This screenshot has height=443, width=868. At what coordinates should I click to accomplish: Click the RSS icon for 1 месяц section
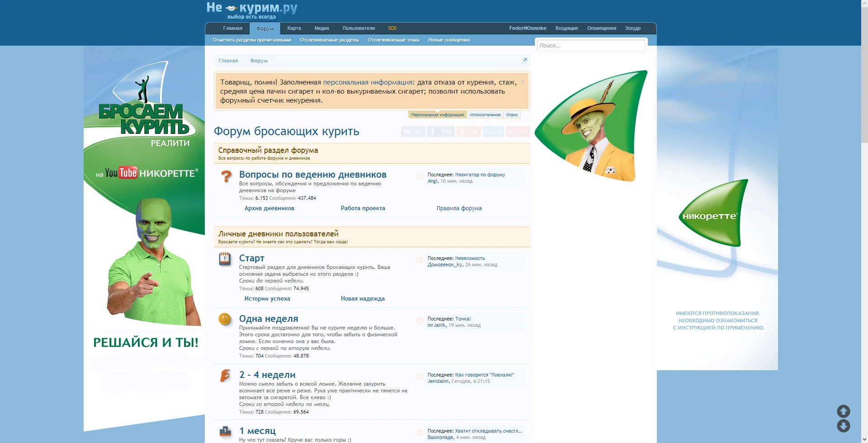click(x=420, y=433)
